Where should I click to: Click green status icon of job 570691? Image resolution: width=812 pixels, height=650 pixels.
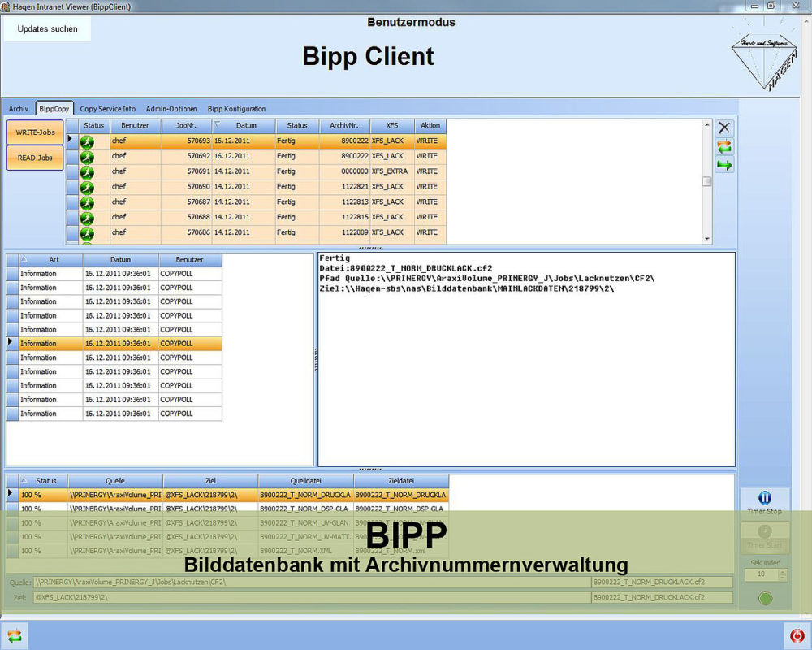click(x=87, y=172)
